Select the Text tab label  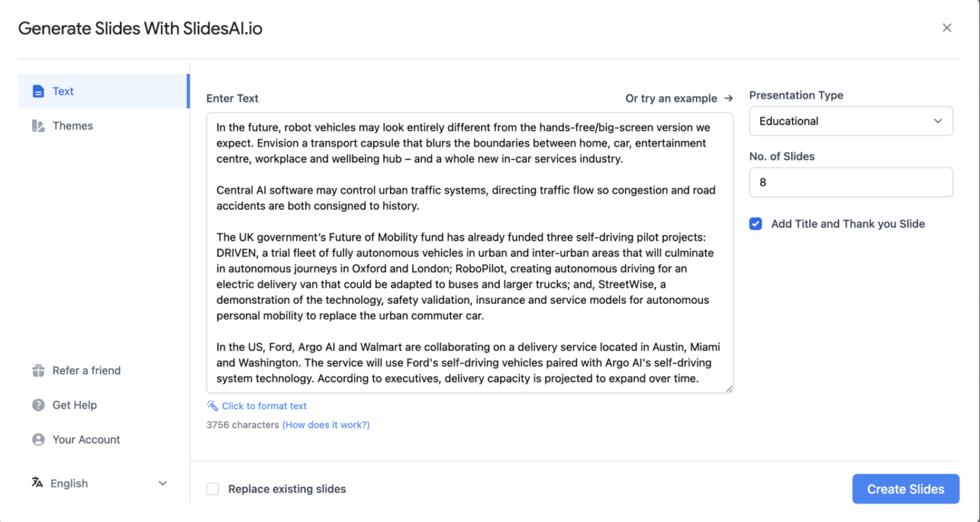click(63, 91)
